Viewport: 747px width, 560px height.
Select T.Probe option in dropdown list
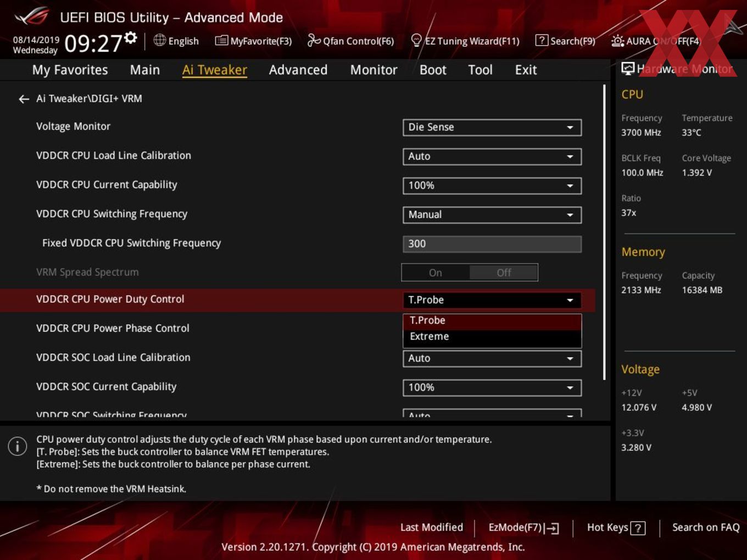click(x=492, y=321)
